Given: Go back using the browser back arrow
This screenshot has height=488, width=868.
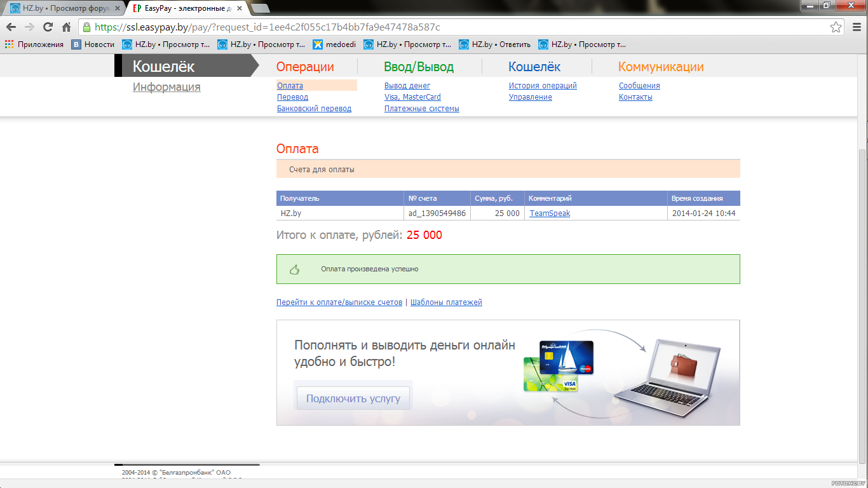Looking at the screenshot, I should point(11,27).
